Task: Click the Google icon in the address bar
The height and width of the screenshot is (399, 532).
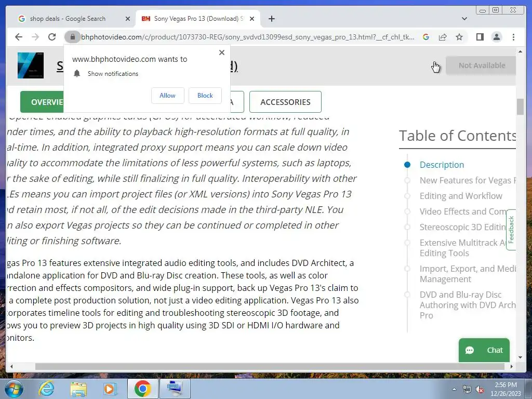Action: (x=426, y=37)
